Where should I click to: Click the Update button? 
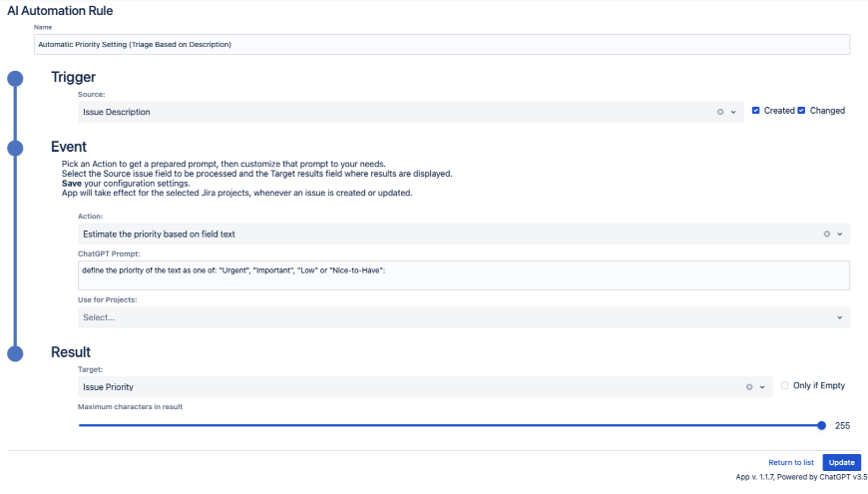tap(841, 463)
